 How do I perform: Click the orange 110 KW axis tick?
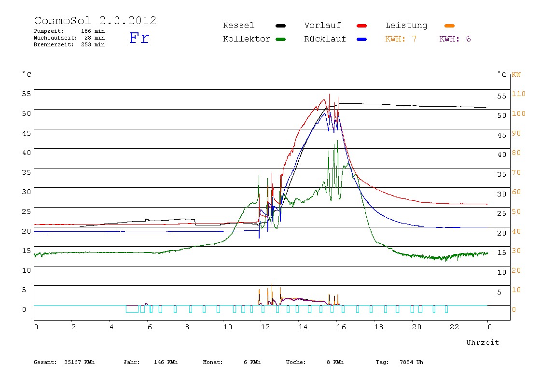[519, 94]
